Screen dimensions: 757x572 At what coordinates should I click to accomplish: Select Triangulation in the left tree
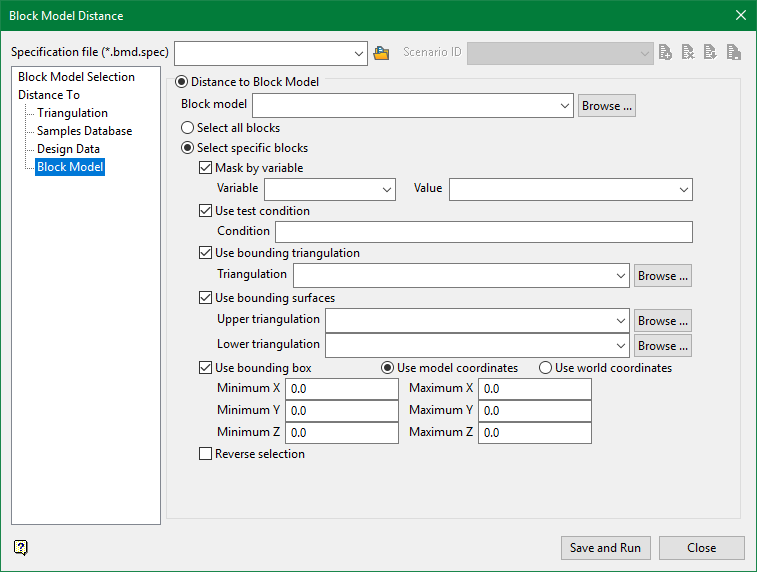point(72,113)
